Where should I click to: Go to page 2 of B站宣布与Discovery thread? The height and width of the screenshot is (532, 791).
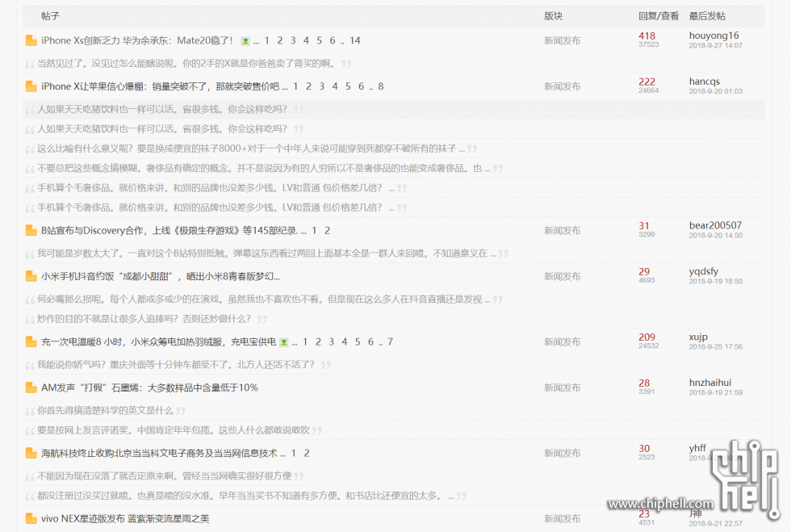(328, 231)
